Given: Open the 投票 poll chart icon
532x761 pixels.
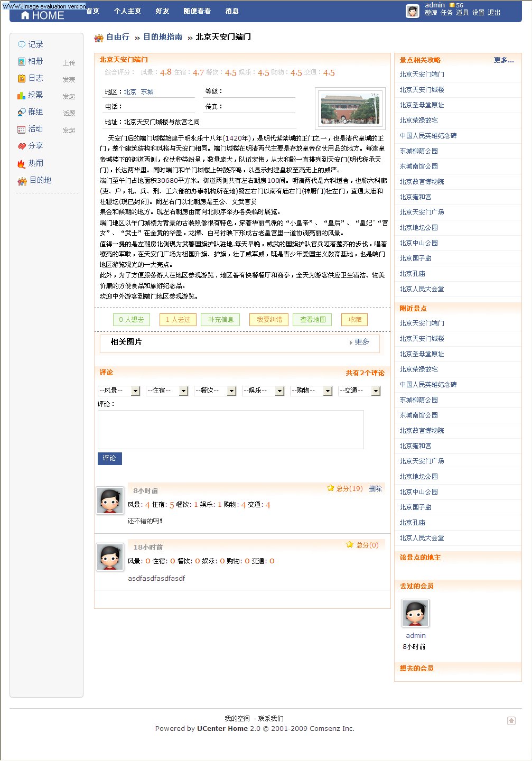Looking at the screenshot, I should 22,95.
